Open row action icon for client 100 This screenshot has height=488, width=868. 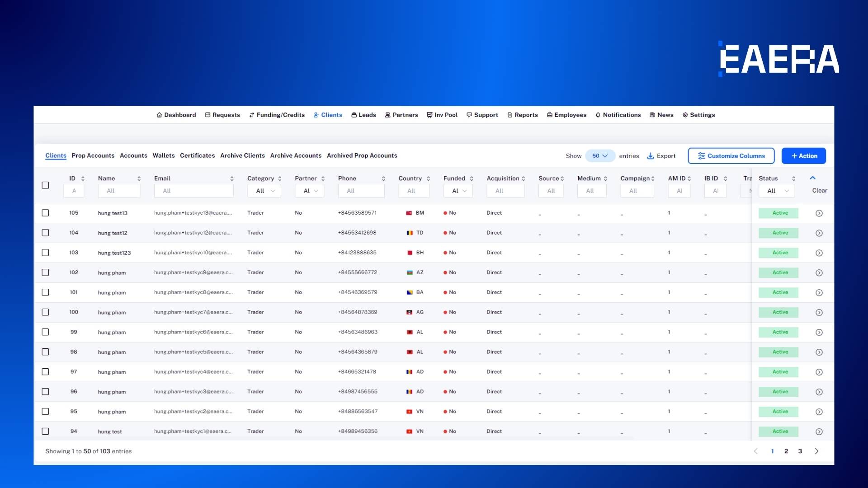tap(819, 313)
